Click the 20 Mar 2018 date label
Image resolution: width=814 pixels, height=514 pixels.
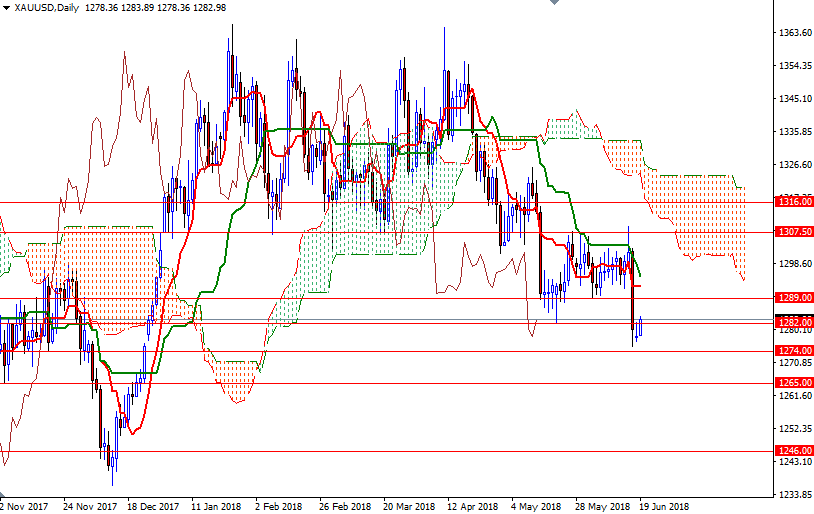407,506
